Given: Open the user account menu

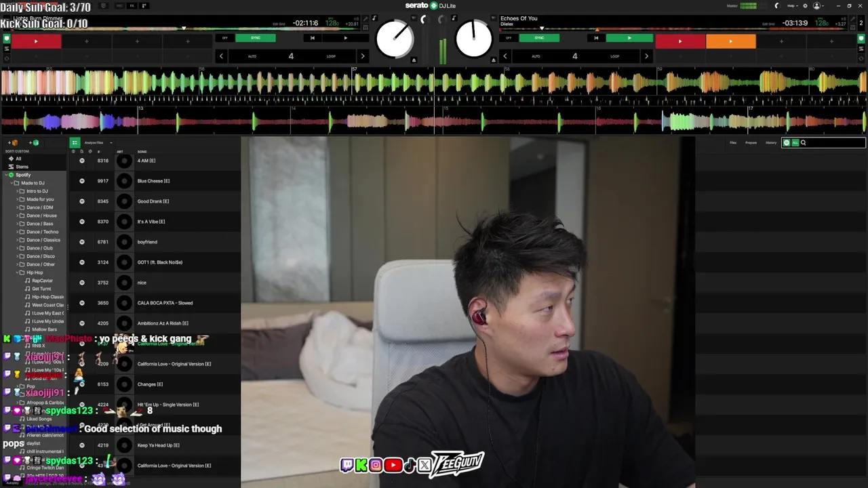Looking at the screenshot, I should pyautogui.click(x=818, y=6).
